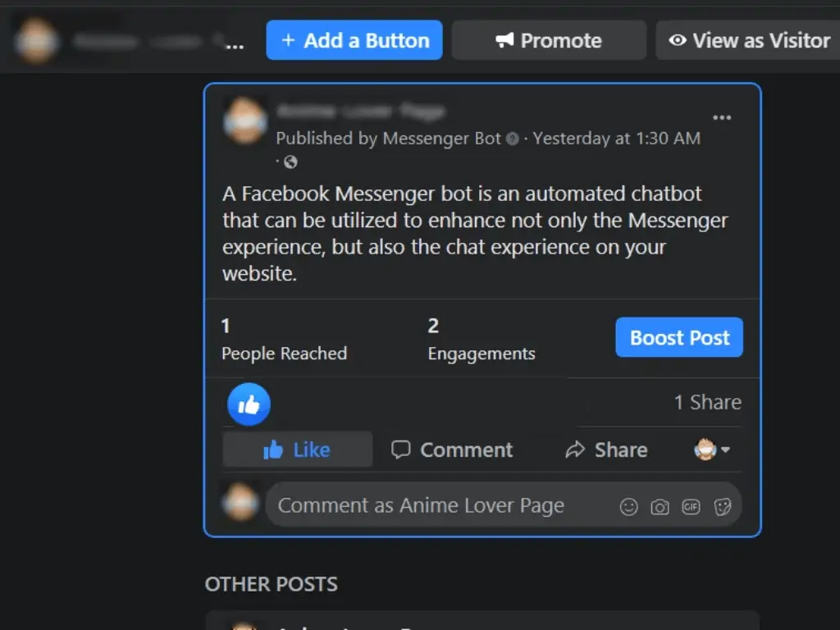Screen dimensions: 840x630
Task: Click the help icon beside Messenger Bot
Action: coord(513,139)
